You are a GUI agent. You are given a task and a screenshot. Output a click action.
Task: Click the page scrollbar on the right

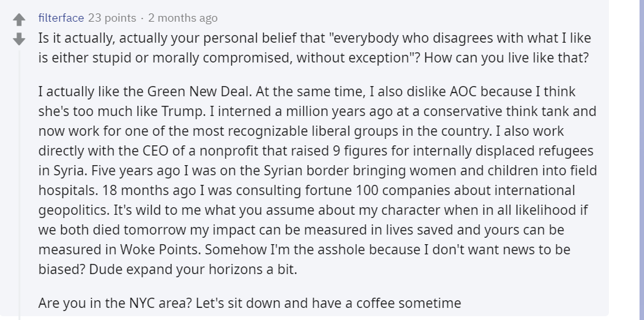click(640, 160)
